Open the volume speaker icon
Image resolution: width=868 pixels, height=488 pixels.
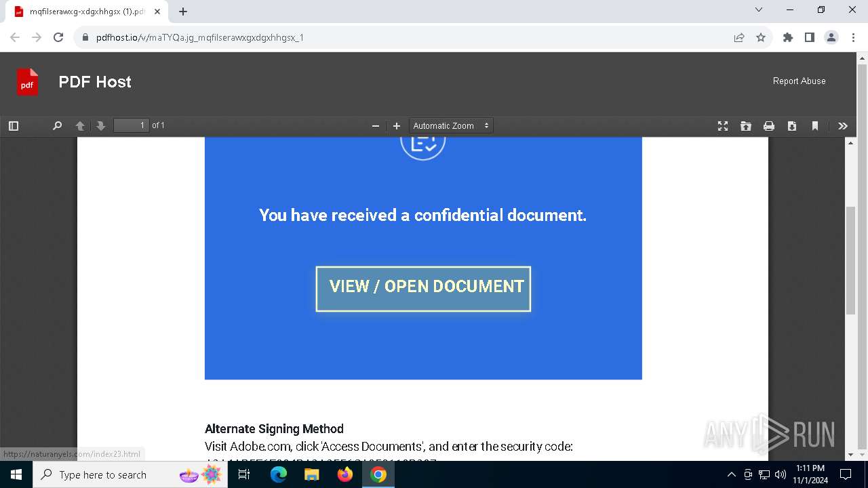click(780, 474)
